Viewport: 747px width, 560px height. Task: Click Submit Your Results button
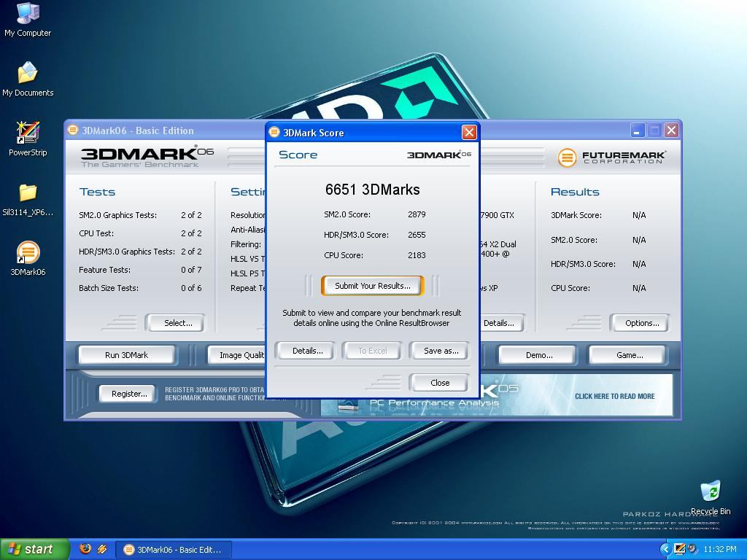[x=373, y=286]
